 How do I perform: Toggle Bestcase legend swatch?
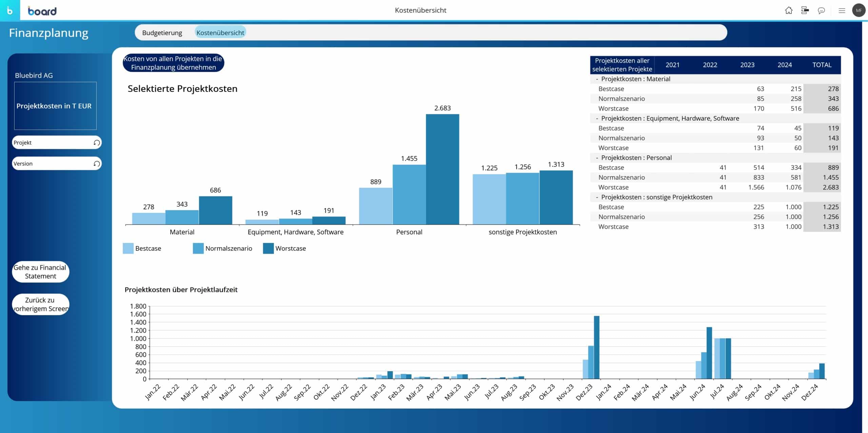128,248
